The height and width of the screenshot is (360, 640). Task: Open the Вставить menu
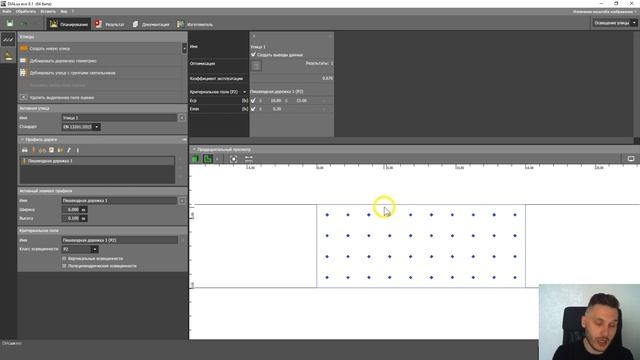point(48,11)
